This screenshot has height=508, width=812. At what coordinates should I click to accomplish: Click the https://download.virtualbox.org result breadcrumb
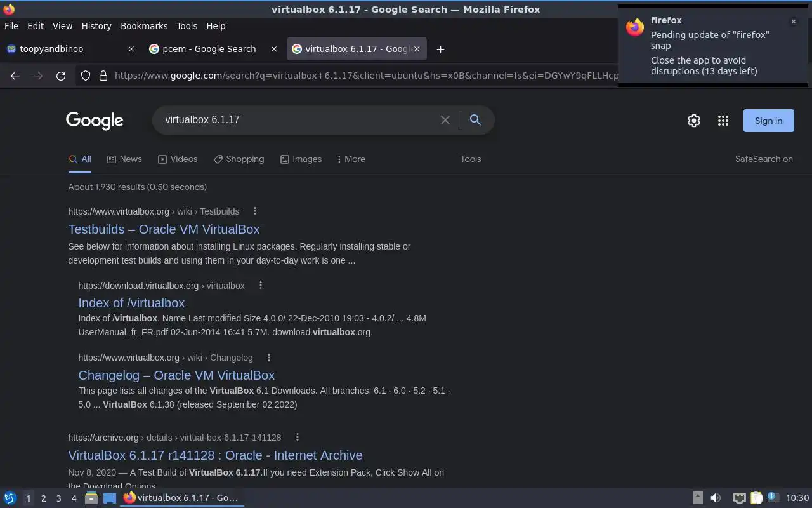161,286
